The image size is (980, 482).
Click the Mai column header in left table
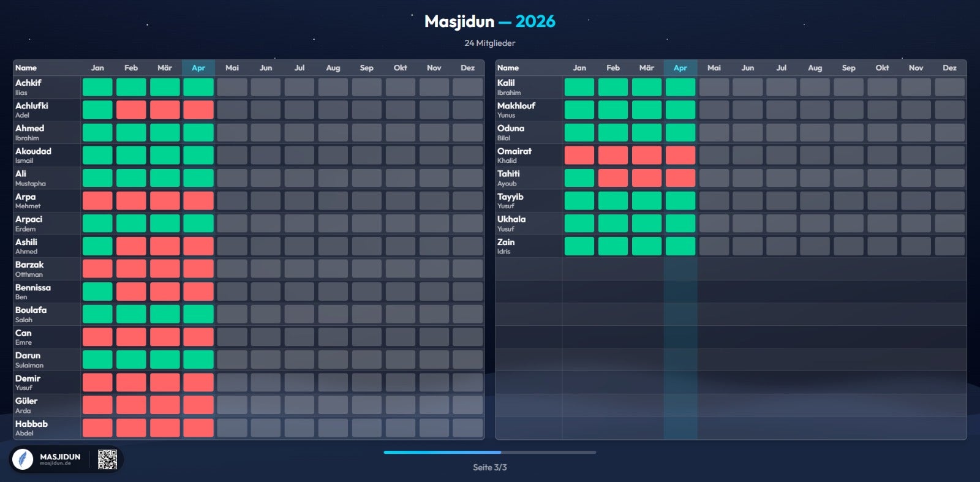coord(232,68)
